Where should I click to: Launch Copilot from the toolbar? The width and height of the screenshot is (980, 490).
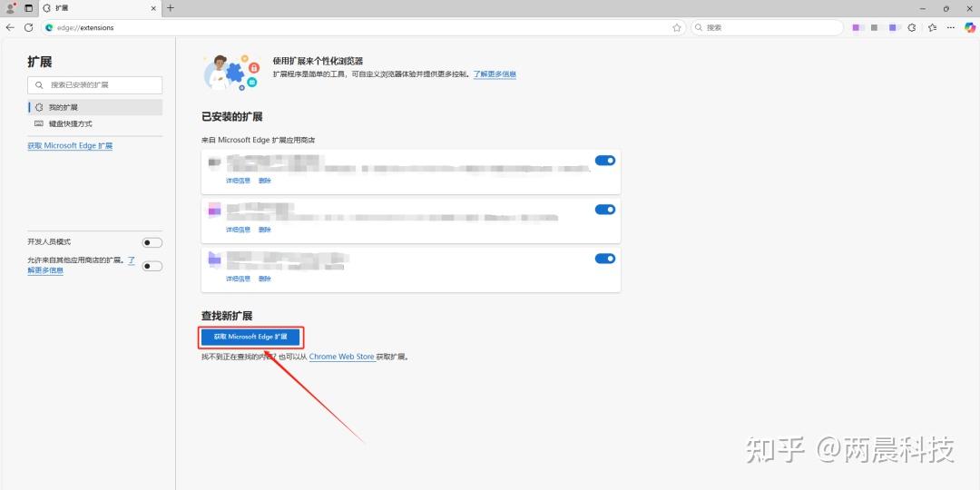click(970, 27)
